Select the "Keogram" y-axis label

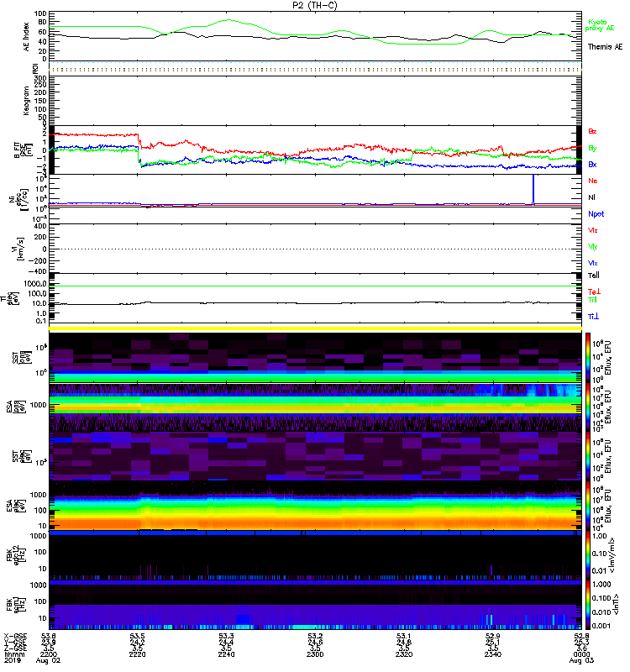click(27, 100)
